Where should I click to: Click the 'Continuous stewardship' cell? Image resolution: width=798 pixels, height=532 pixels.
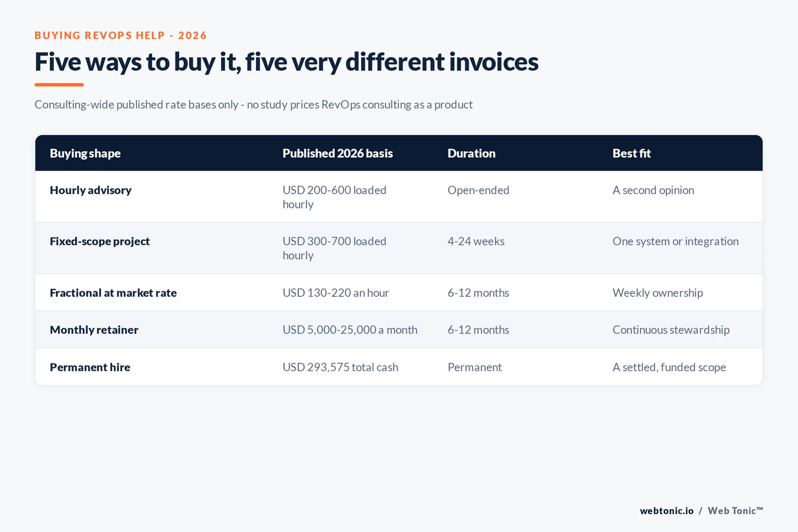(671, 330)
